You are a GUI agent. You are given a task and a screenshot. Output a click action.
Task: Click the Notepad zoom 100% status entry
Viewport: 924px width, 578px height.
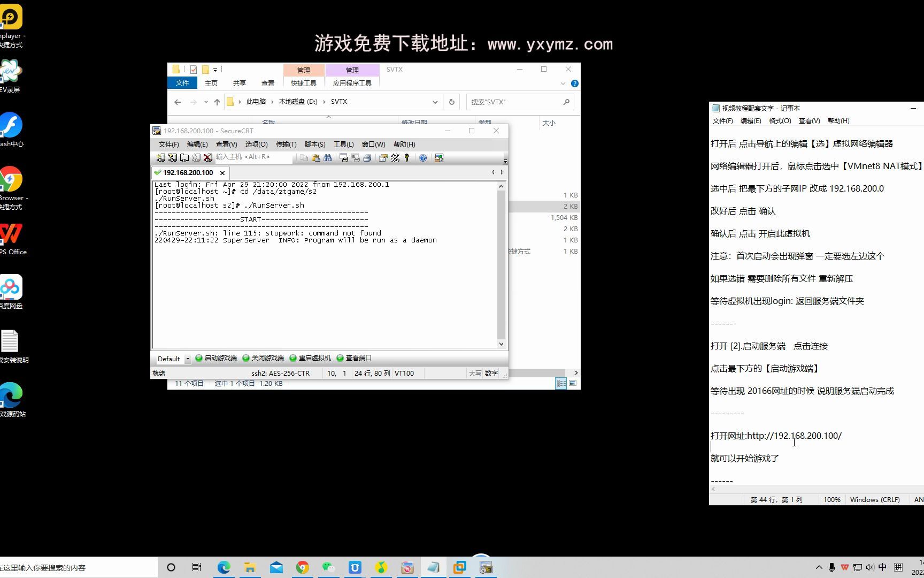click(x=831, y=499)
